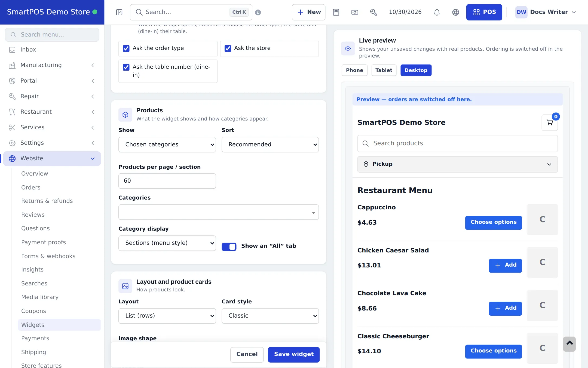
Task: Click the New button
Action: tap(308, 12)
